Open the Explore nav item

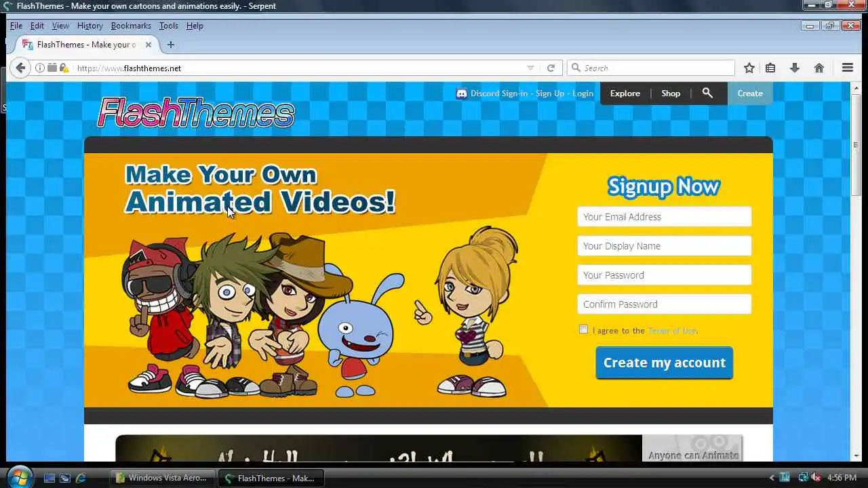pos(625,94)
